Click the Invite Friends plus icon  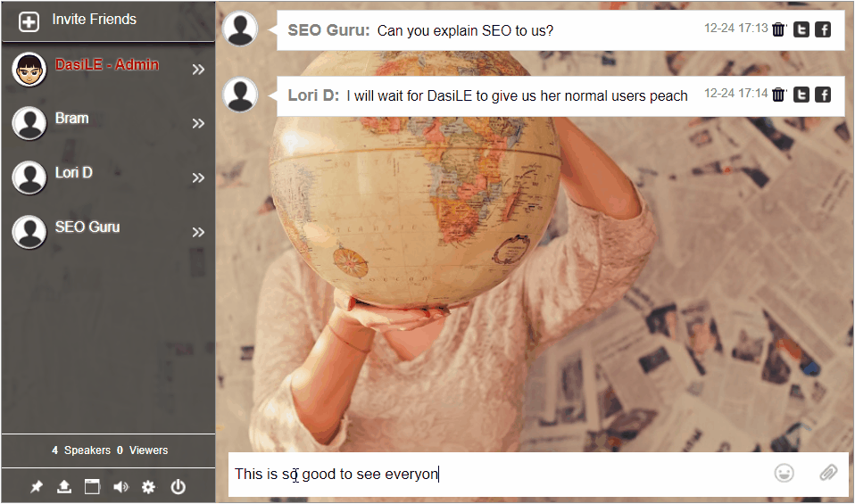pos(29,22)
